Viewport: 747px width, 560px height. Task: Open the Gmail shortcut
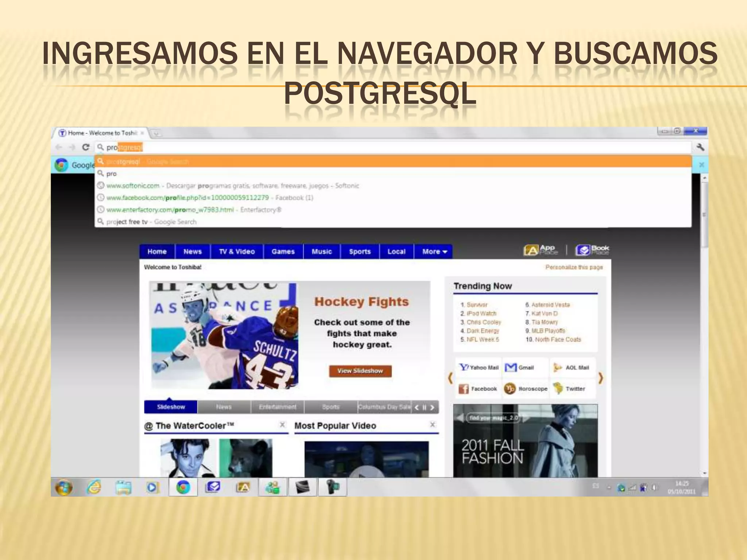[x=520, y=367]
